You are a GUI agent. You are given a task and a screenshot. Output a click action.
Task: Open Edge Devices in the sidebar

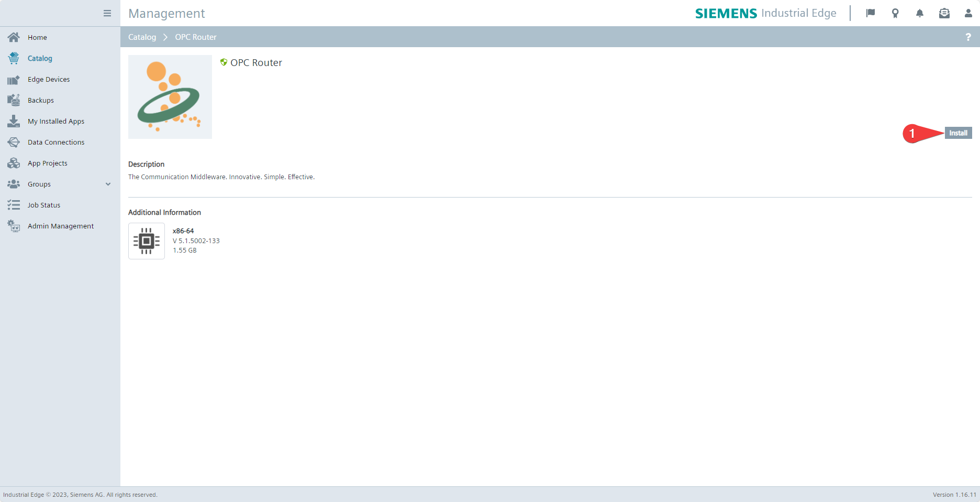(x=49, y=79)
